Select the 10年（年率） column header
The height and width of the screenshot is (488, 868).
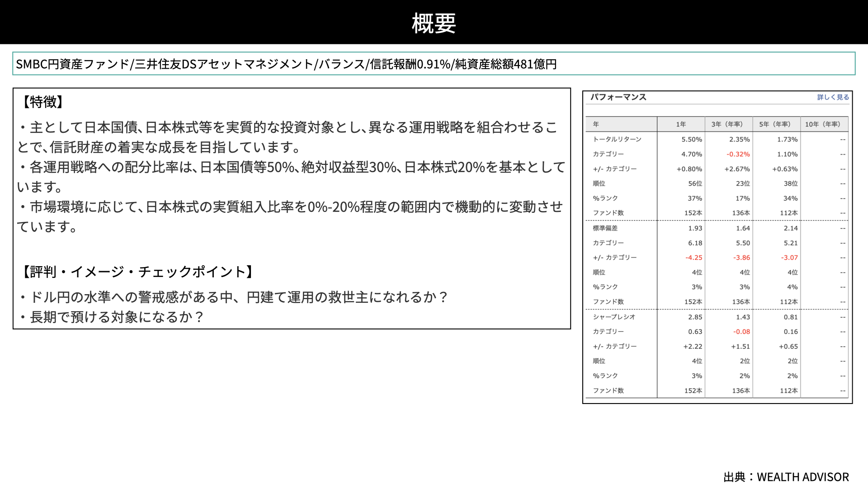point(824,124)
